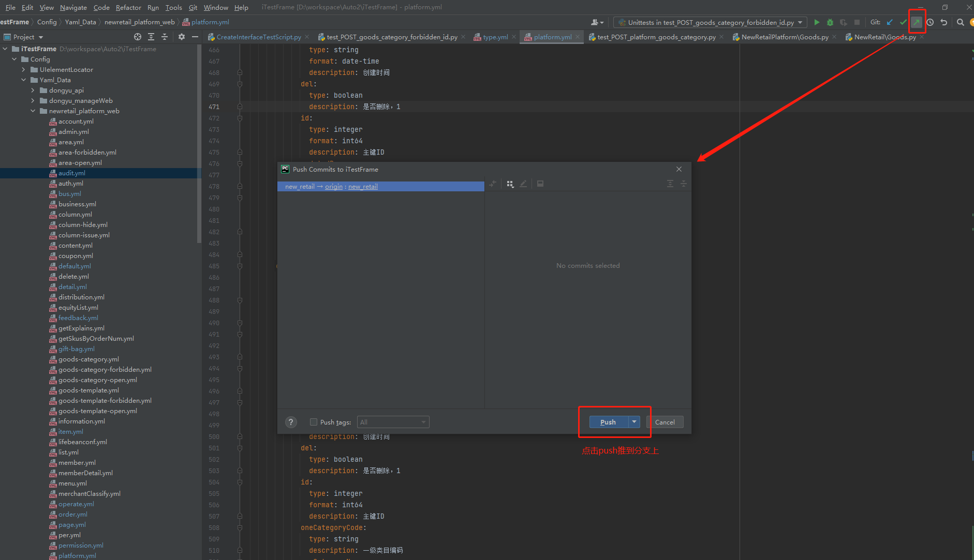Open Push dialog help with the question mark

[x=291, y=422]
